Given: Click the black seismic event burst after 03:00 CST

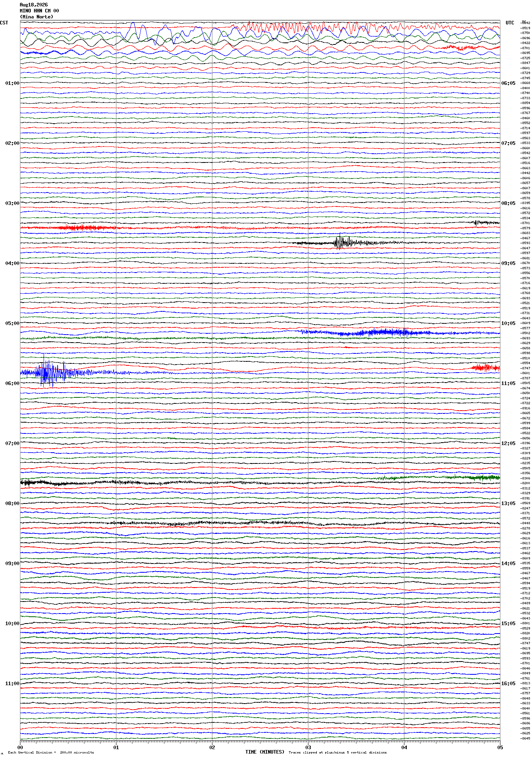Looking at the screenshot, I should pos(343,242).
